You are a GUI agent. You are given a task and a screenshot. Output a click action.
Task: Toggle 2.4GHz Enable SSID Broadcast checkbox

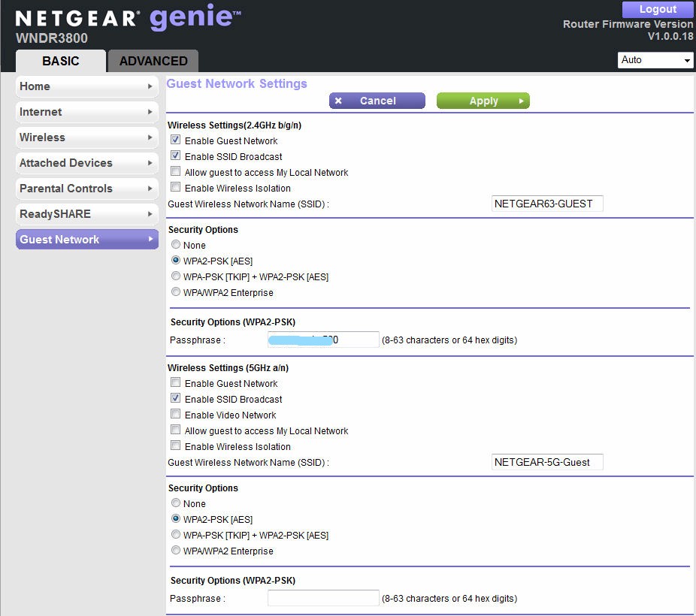pos(176,156)
